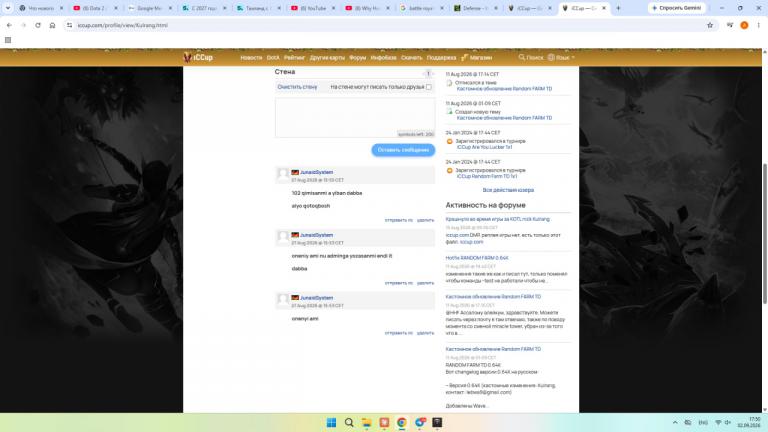Open the browser home page
The image size is (768, 432).
(x=52, y=25)
